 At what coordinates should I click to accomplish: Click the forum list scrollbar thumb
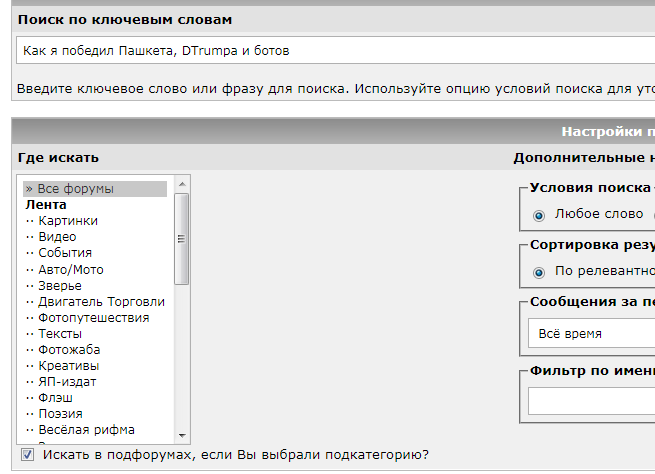[181, 239]
